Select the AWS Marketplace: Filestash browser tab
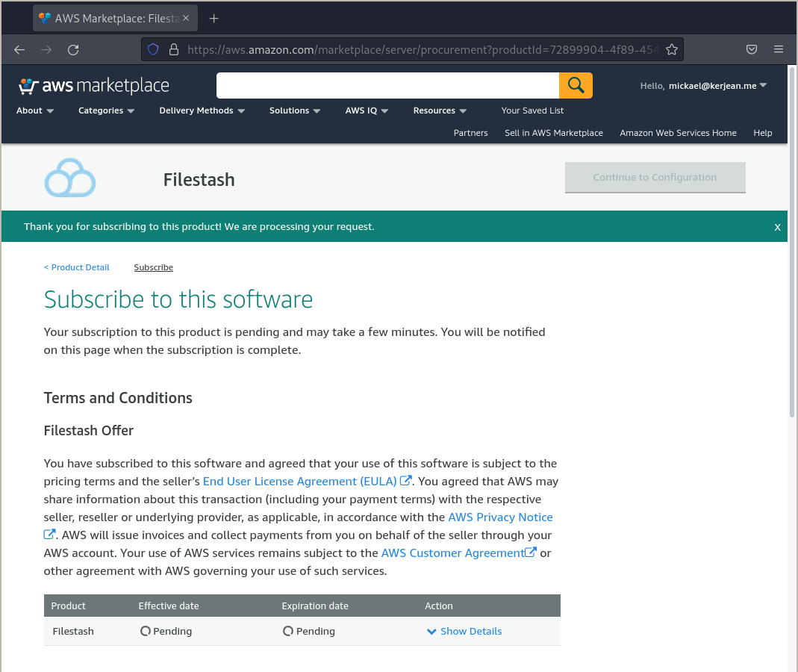 (116, 19)
